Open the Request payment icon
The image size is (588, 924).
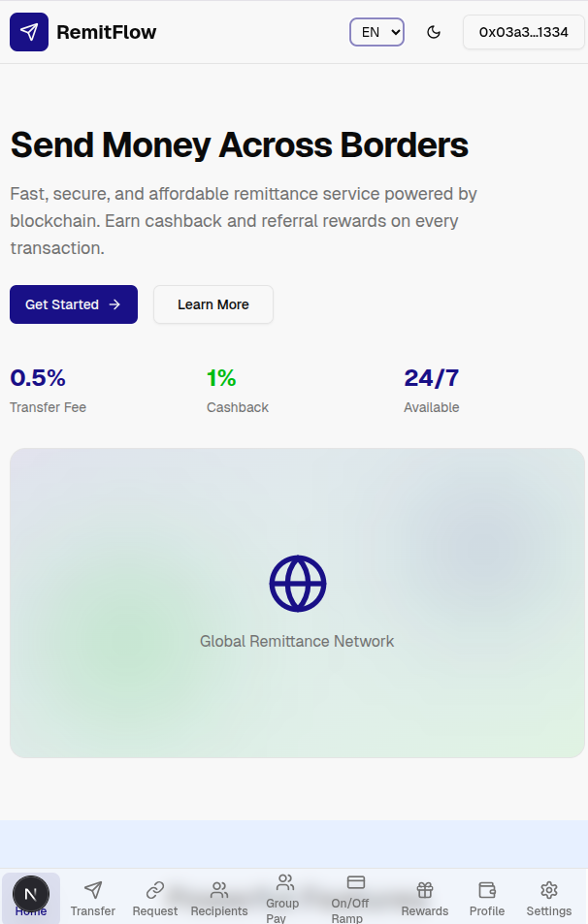click(154, 889)
